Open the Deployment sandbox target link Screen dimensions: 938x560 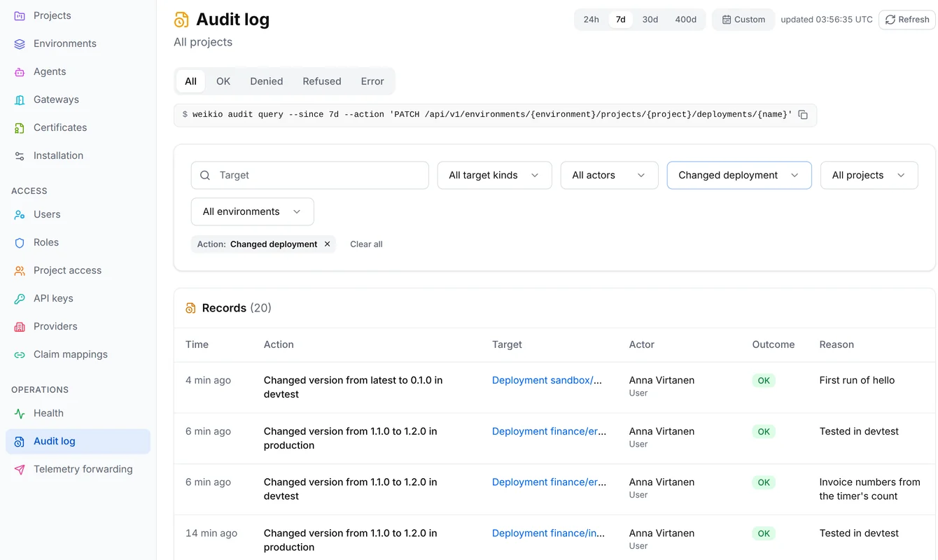coord(547,380)
